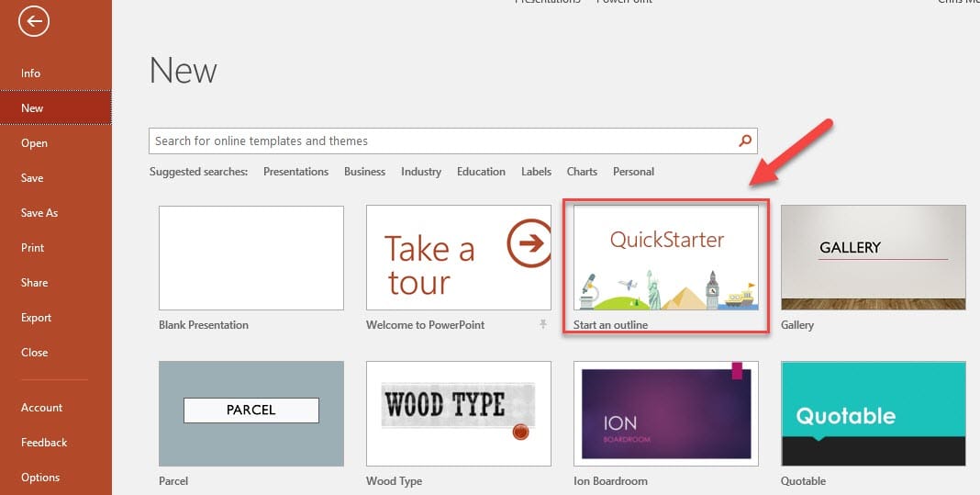Click the 'Parcel' caption text
This screenshot has height=495, width=980.
coord(173,481)
